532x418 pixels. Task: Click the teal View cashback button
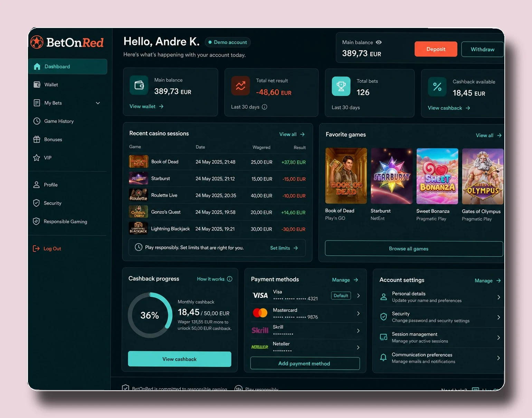click(180, 359)
